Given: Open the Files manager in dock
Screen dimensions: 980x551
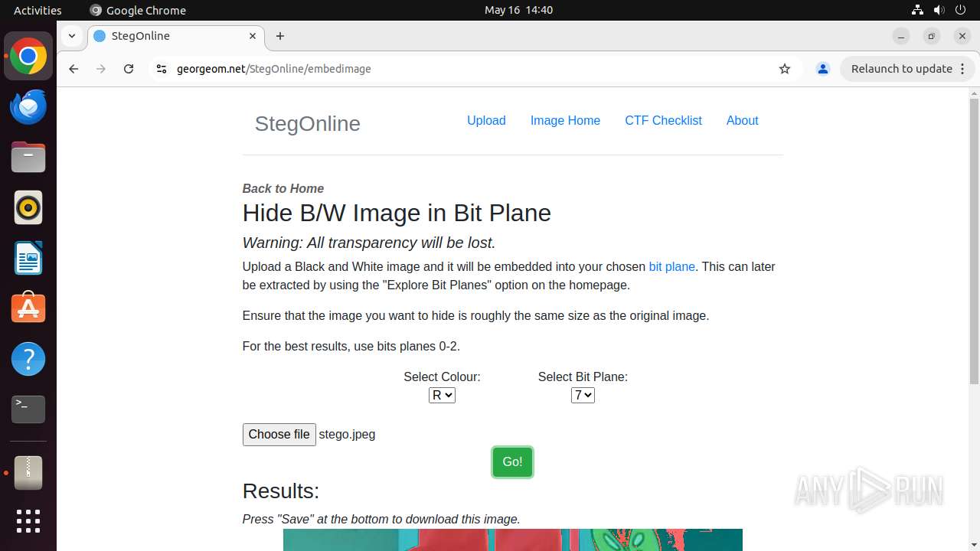Looking at the screenshot, I should tap(28, 158).
